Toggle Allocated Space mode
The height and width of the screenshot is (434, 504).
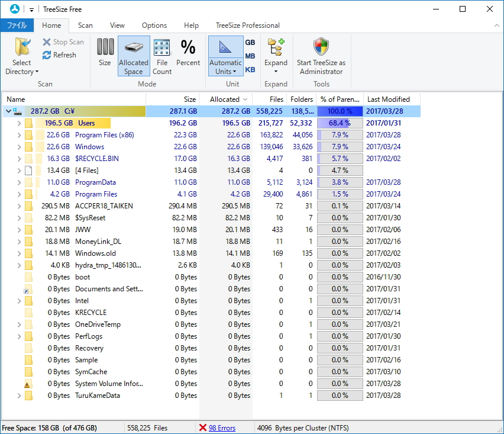(x=134, y=56)
